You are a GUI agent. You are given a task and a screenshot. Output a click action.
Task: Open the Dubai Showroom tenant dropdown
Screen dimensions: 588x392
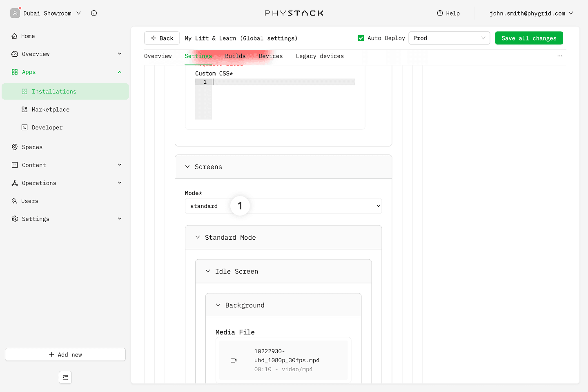[52, 13]
